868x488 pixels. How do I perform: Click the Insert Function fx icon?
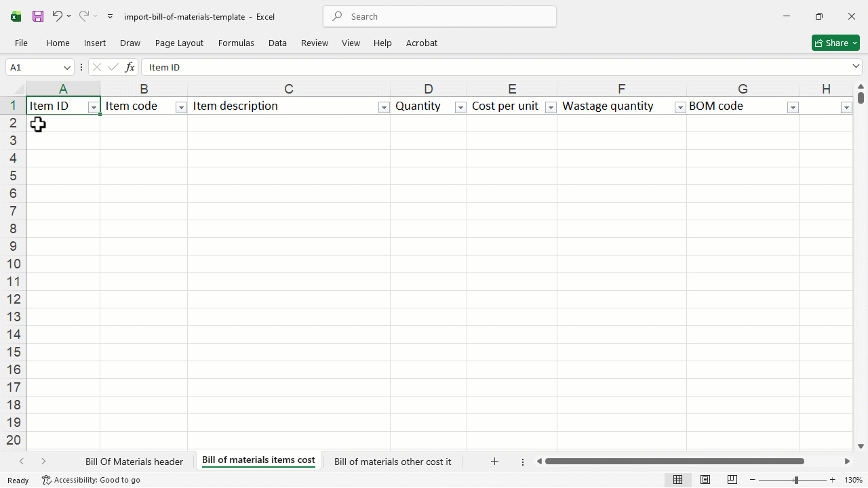point(130,67)
